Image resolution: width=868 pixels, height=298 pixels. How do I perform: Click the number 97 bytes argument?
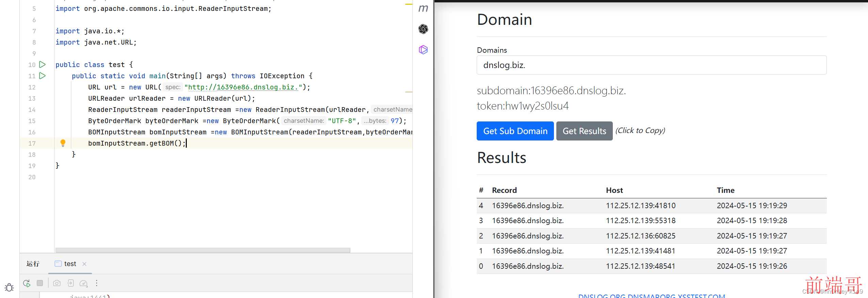point(394,121)
